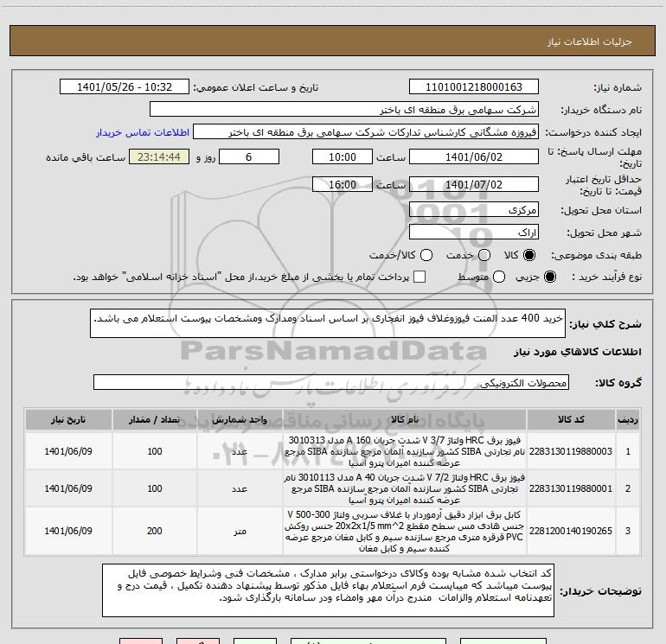666x644 pixels.
Task: Click the واحد شمارش column header
Action: (x=240, y=420)
